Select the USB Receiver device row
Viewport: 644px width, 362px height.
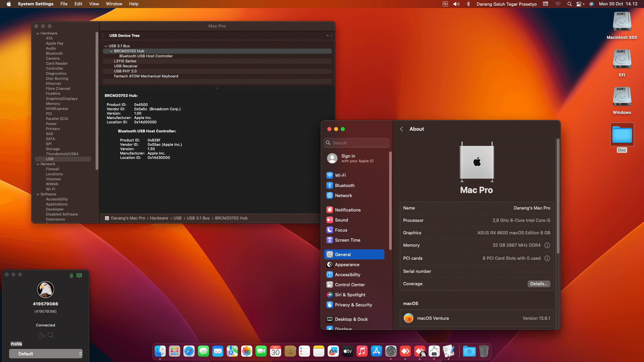(x=217, y=66)
